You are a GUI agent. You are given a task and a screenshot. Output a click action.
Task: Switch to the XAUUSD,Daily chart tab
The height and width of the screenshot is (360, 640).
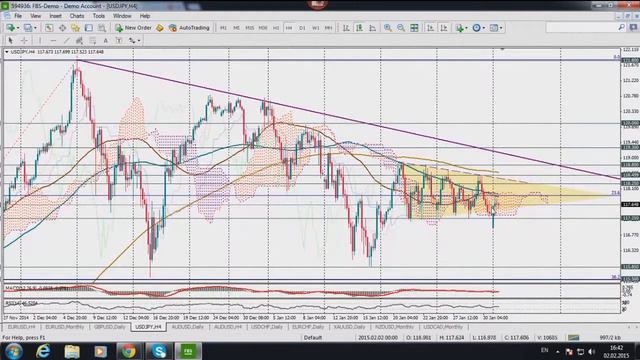pyautogui.click(x=349, y=327)
